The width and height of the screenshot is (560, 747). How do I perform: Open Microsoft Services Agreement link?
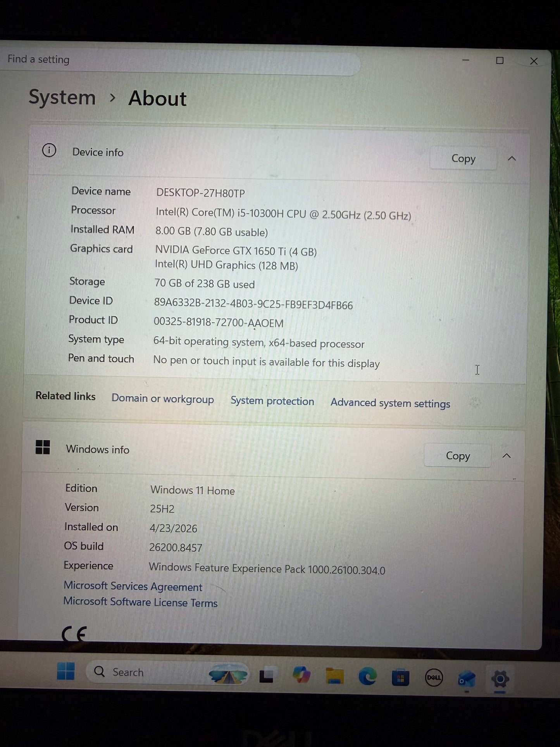pos(133,586)
